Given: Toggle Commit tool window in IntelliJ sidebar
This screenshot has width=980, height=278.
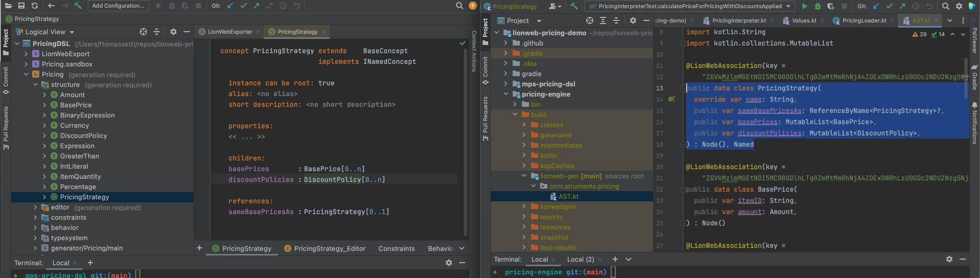Looking at the screenshot, I should [485, 71].
